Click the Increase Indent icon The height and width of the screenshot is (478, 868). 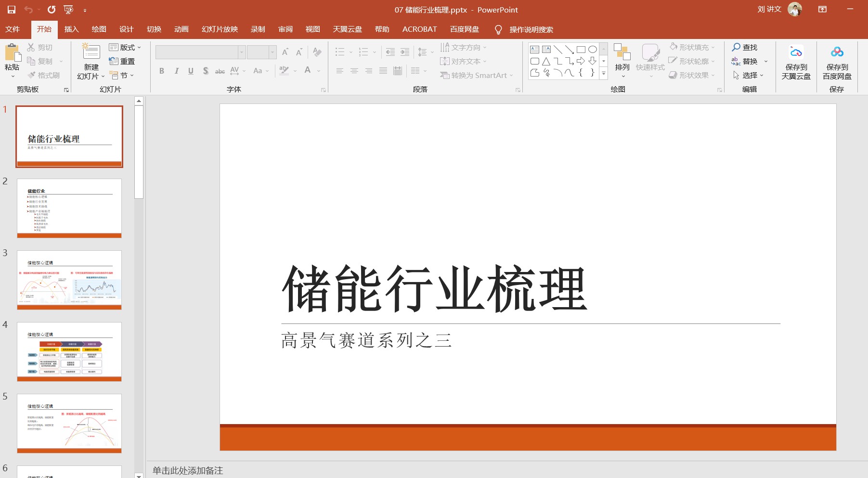click(405, 52)
